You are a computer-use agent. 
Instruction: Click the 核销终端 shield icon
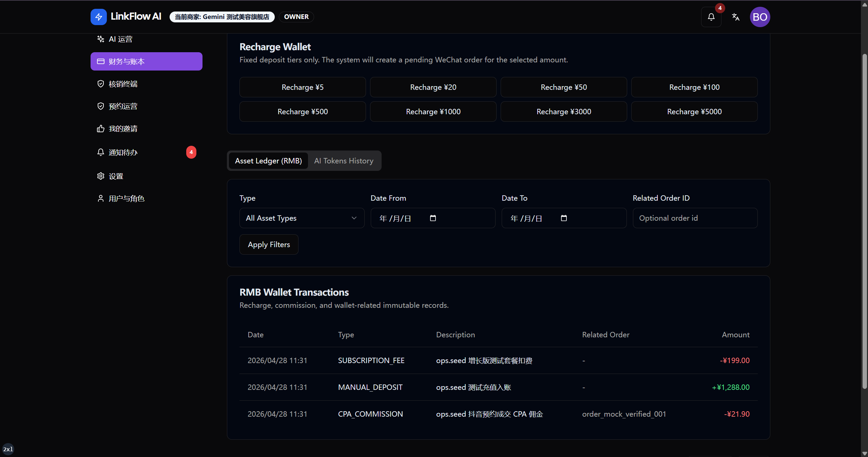pyautogui.click(x=100, y=84)
